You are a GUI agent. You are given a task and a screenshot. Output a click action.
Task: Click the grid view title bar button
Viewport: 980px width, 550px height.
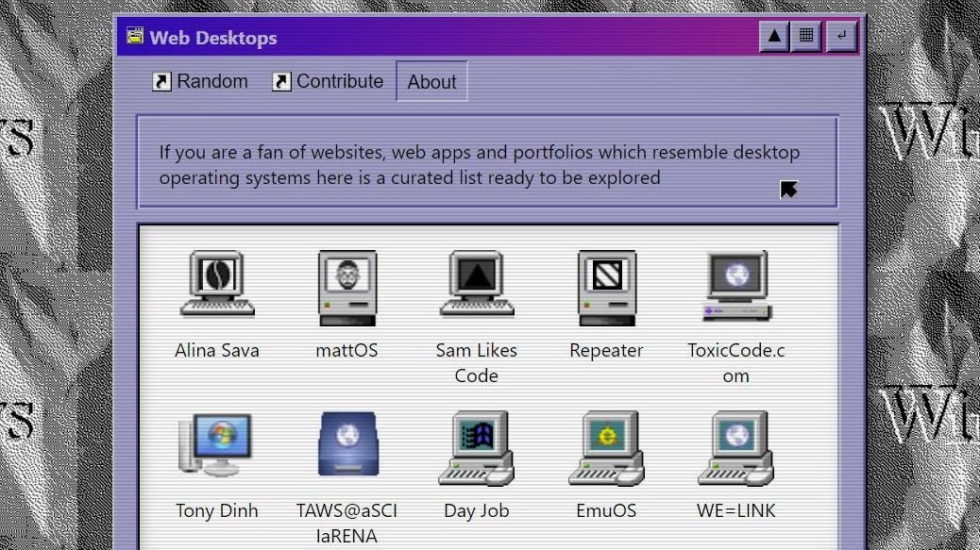pyautogui.click(x=806, y=37)
